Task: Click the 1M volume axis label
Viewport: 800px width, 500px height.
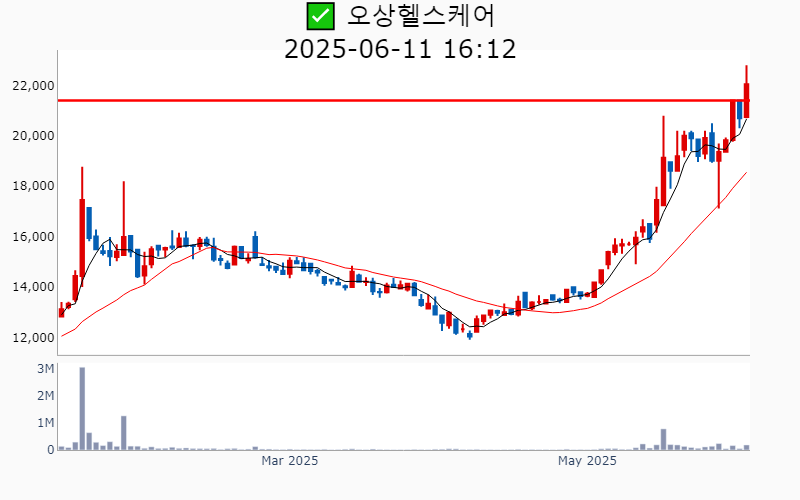Action: pyautogui.click(x=45, y=423)
